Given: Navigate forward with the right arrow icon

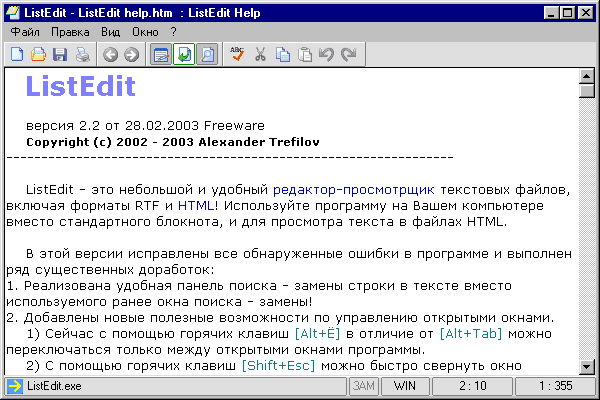Looking at the screenshot, I should tap(131, 55).
